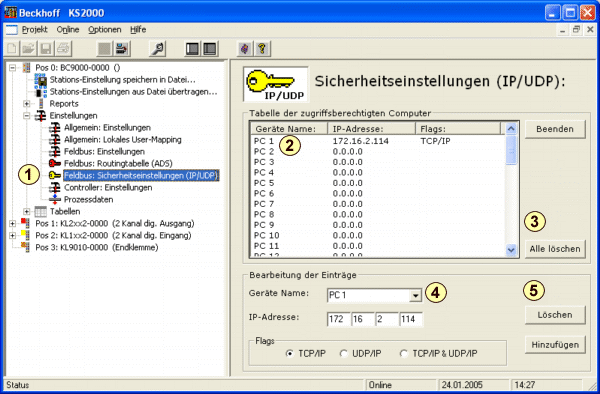
Task: Click the Alle löschen button
Action: pyautogui.click(x=555, y=249)
